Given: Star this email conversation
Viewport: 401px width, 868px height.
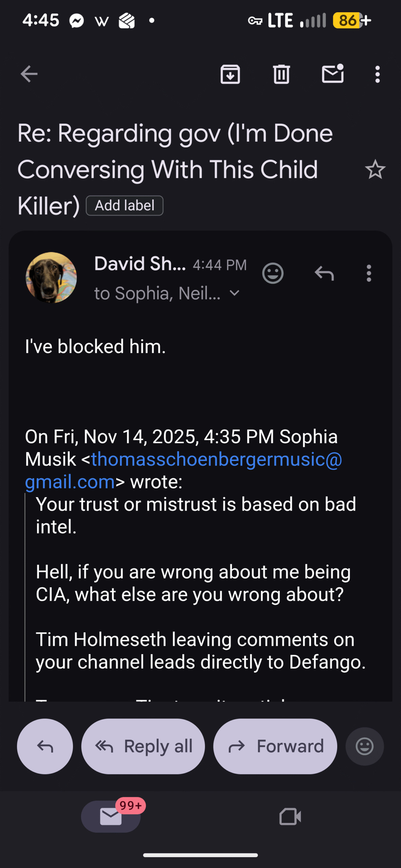Looking at the screenshot, I should click(x=375, y=170).
